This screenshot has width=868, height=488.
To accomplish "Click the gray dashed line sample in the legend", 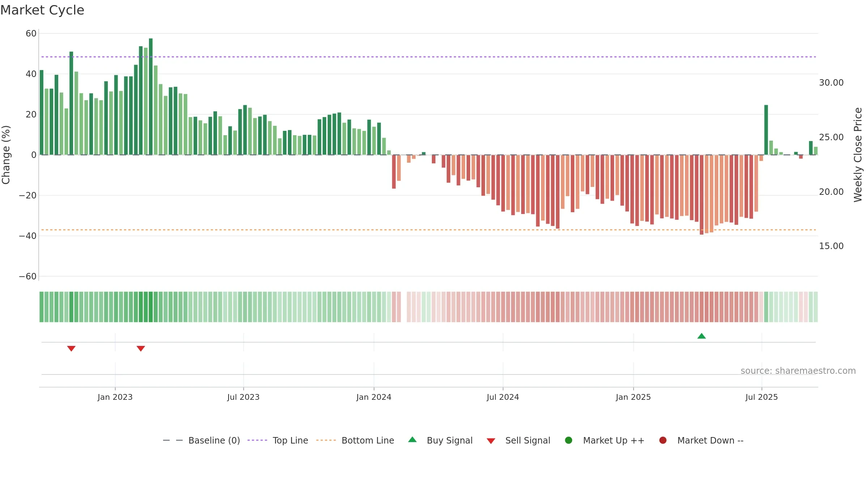I will click(173, 440).
